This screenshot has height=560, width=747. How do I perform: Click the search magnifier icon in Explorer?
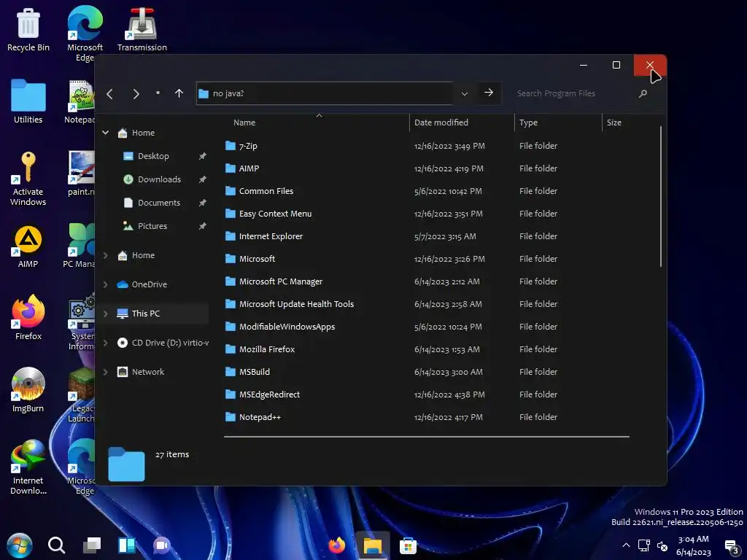643,93
